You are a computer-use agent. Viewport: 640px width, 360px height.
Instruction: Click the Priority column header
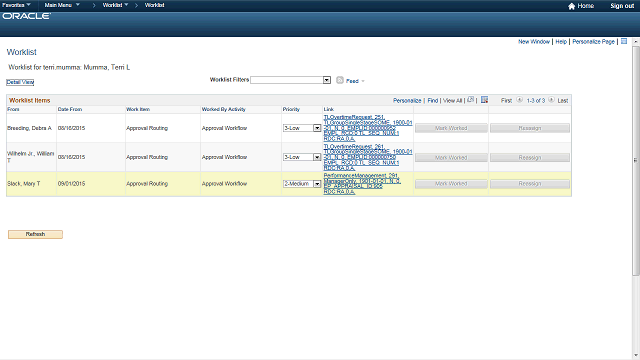[291, 109]
